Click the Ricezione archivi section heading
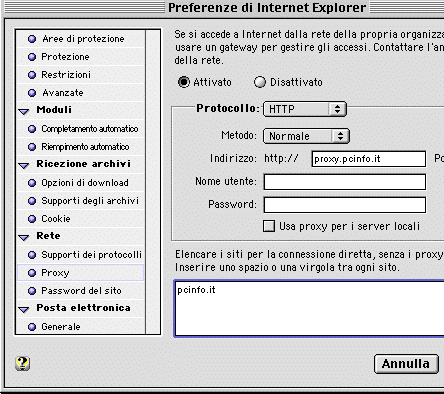The height and width of the screenshot is (394, 444). (x=83, y=164)
